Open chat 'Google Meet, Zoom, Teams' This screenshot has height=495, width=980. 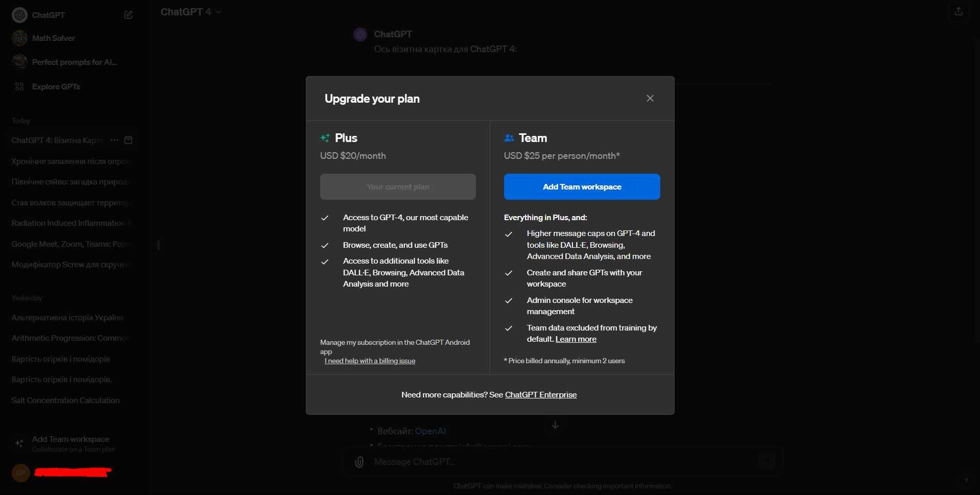coord(71,244)
